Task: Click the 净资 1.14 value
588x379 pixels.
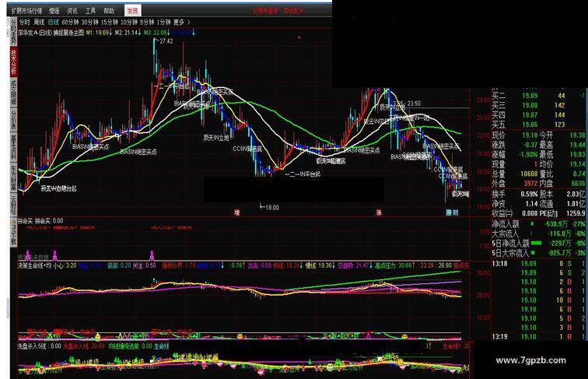Action: (532, 204)
